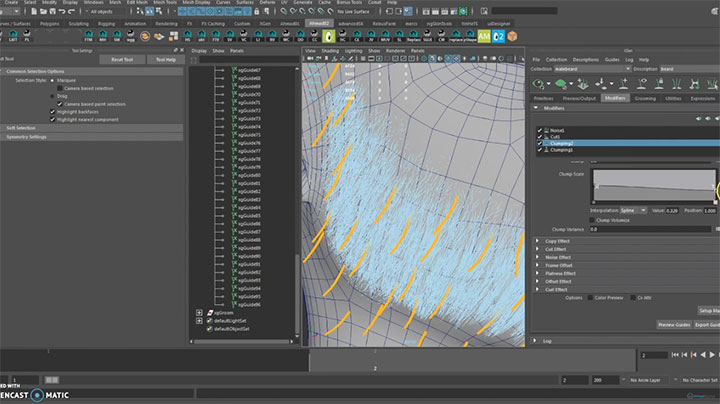
Task: Click the lock selection padlock icon
Action: pyautogui.click(x=257, y=11)
